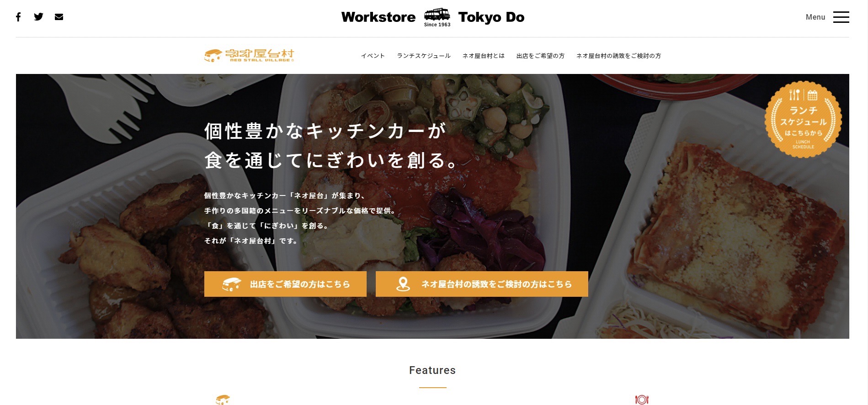Click the email envelope icon
This screenshot has height=405, width=868.
tap(59, 17)
